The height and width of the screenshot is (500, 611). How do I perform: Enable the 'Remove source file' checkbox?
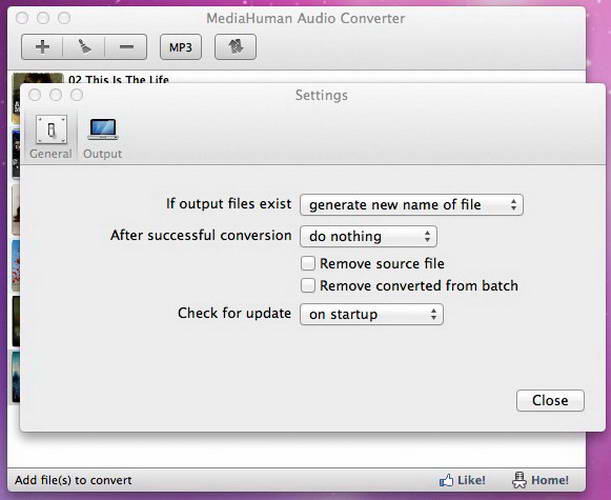pyautogui.click(x=308, y=264)
